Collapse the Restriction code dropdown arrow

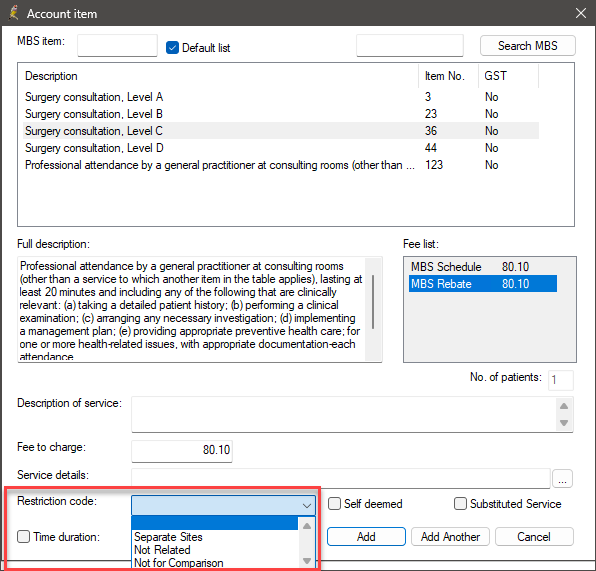307,506
